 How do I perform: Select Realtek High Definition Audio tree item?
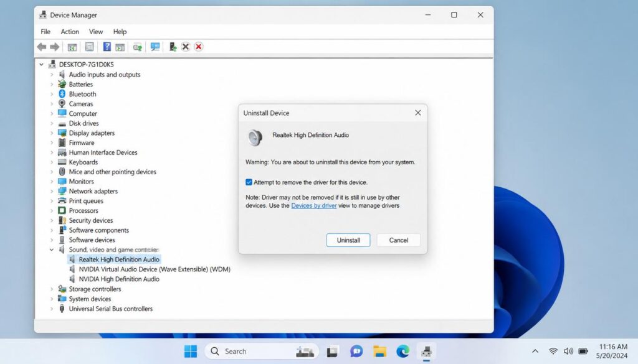(119, 259)
